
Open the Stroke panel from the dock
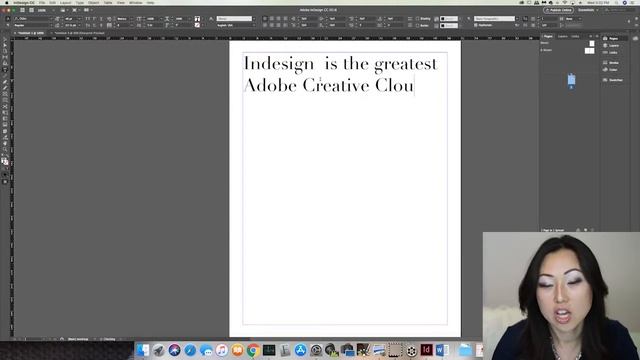(x=611, y=62)
